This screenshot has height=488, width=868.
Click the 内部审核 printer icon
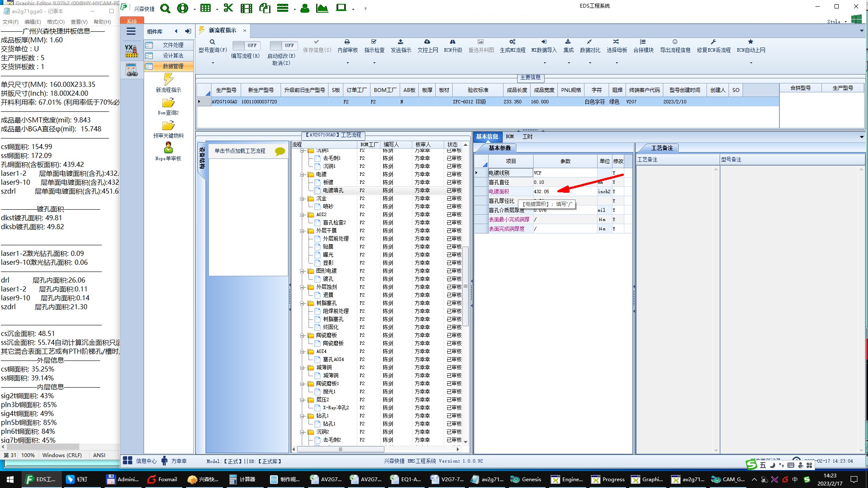point(347,42)
